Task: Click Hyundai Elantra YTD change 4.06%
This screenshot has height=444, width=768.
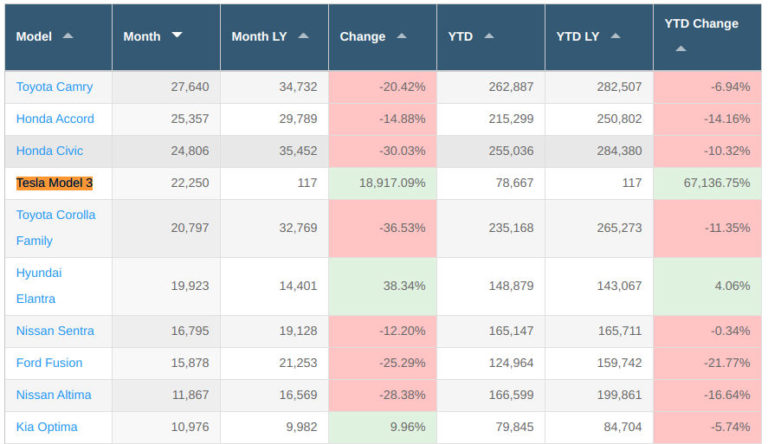Action: (x=732, y=286)
